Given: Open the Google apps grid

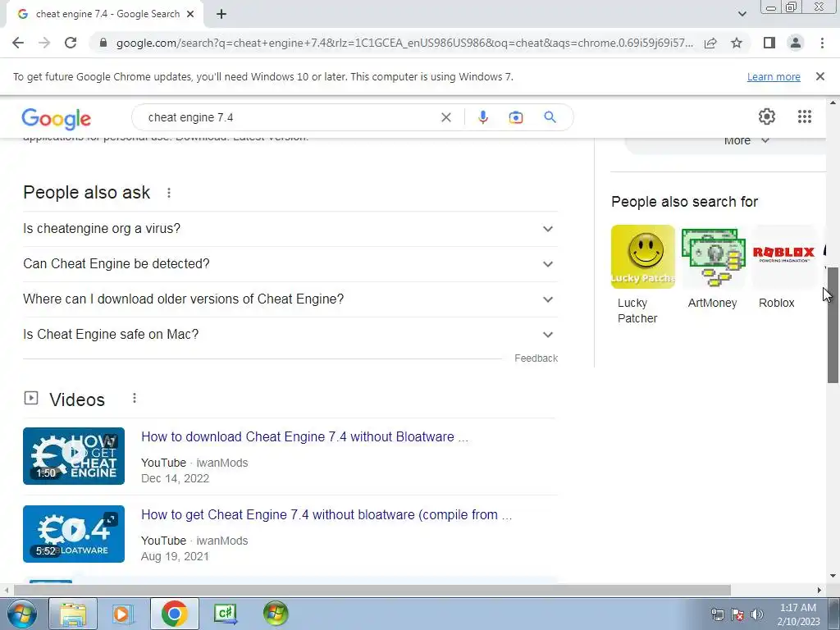Looking at the screenshot, I should [x=804, y=116].
